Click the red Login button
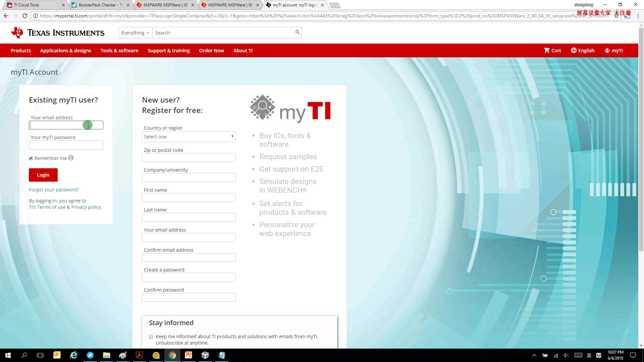The height and width of the screenshot is (362, 644). click(43, 175)
